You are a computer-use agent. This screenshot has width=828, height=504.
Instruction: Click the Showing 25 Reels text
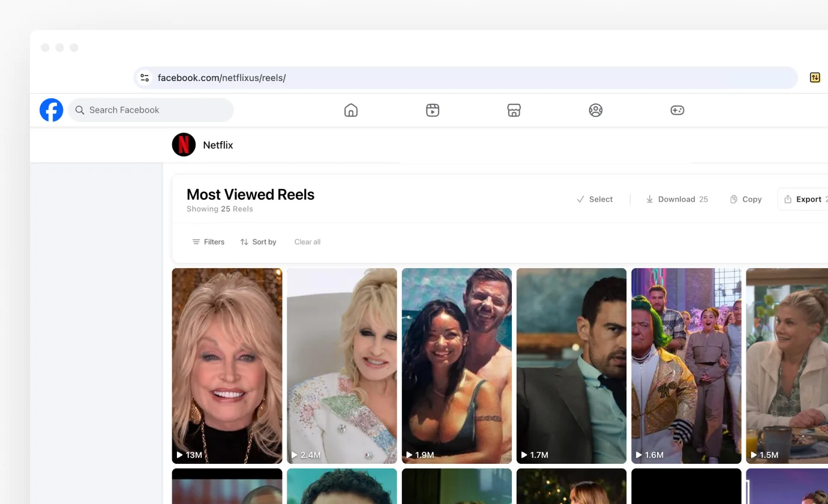[220, 209]
